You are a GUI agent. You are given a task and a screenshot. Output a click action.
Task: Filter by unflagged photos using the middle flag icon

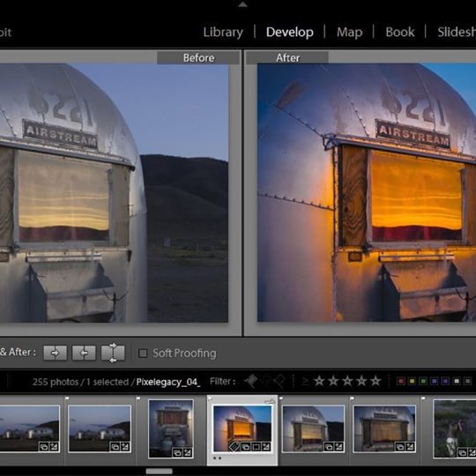coord(265,381)
